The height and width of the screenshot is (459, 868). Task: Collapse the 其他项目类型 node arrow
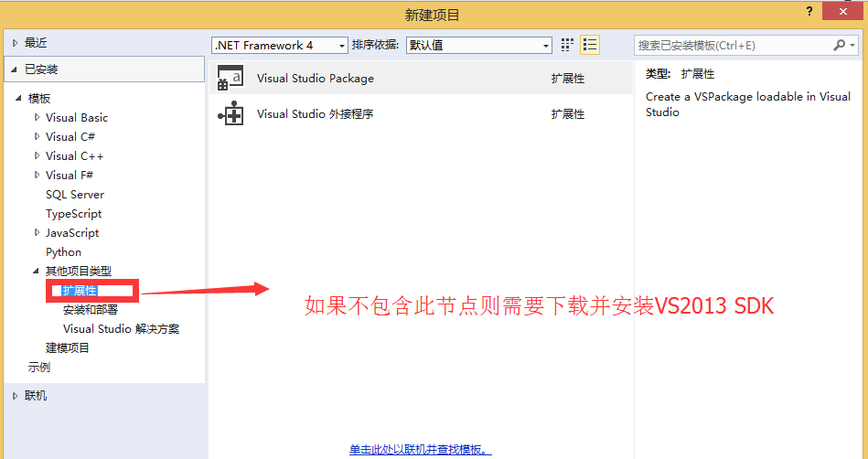(x=37, y=272)
